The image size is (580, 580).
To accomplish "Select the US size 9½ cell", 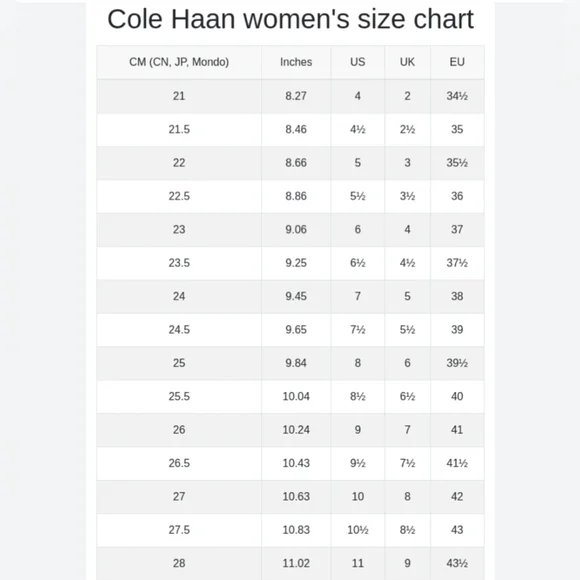I will pyautogui.click(x=358, y=463).
